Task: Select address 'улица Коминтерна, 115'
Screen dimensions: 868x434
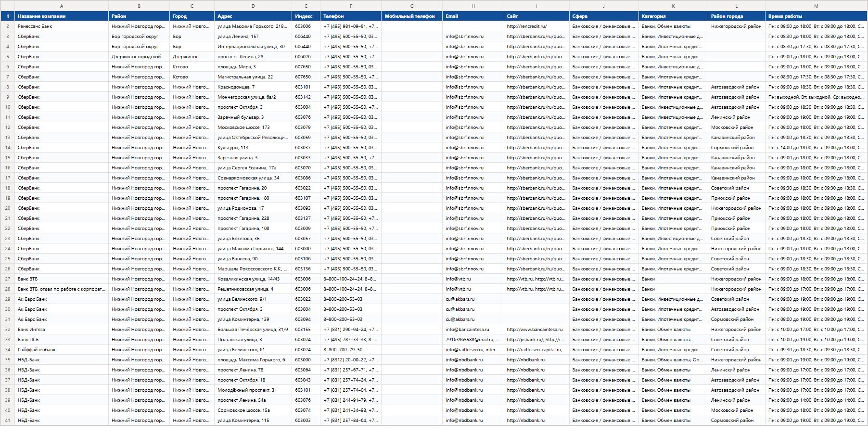Action: click(253, 421)
